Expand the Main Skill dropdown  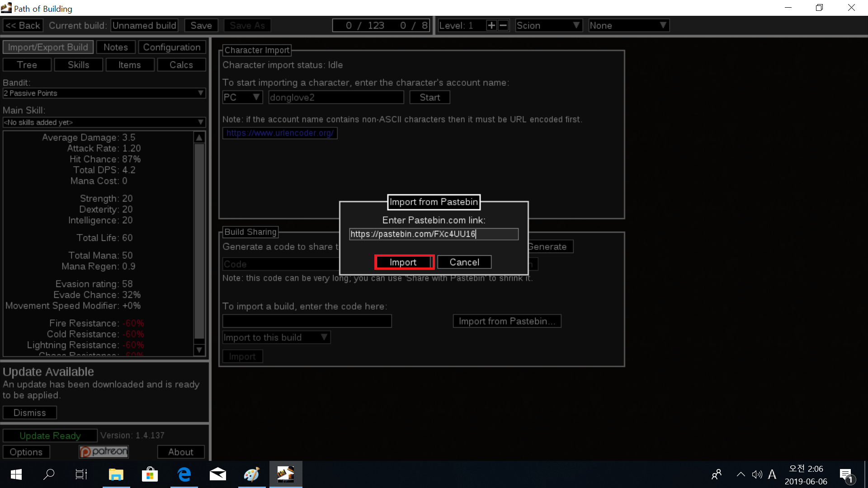104,122
